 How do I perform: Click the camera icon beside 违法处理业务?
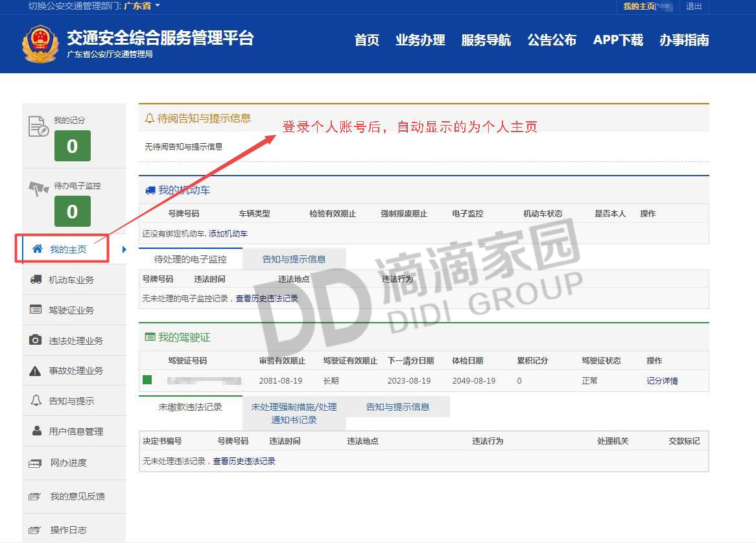pyautogui.click(x=35, y=340)
